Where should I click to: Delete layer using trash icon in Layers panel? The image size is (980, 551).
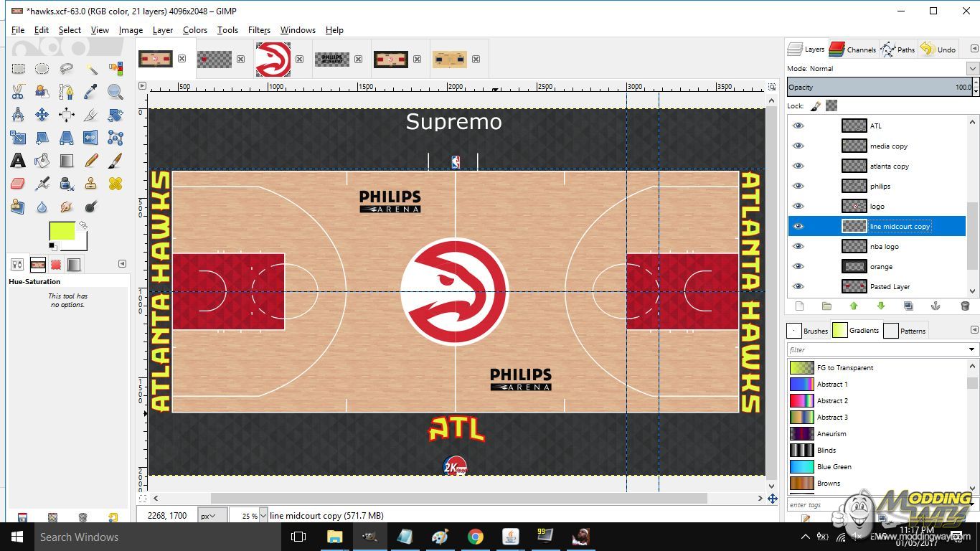pyautogui.click(x=965, y=306)
